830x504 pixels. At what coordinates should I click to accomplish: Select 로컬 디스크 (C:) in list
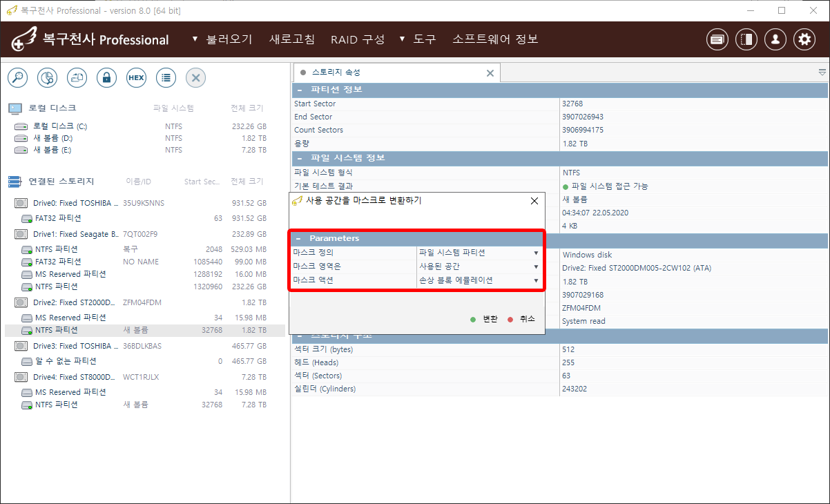coord(60,126)
